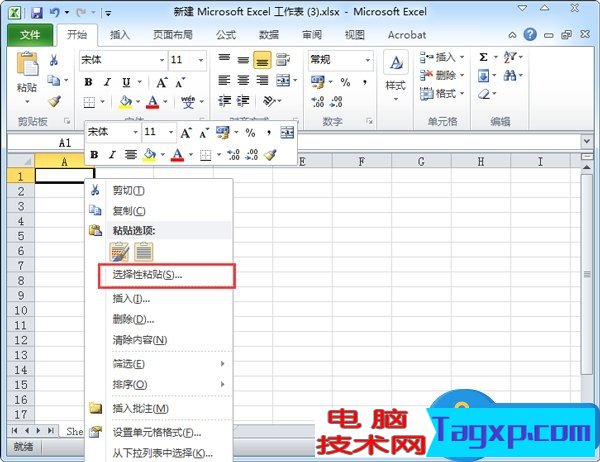Open Sort and Filter icon in editing group
600x462 pixels.
click(x=510, y=57)
